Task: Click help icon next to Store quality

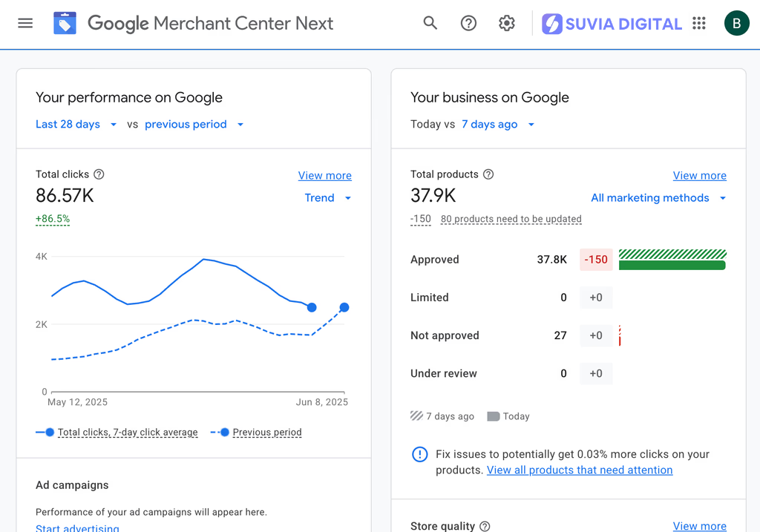Action: point(485,526)
